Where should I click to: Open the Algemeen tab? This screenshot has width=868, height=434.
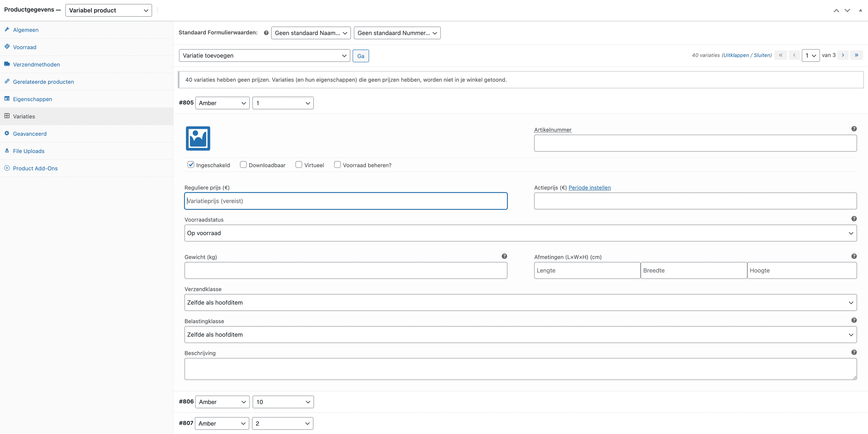[87, 30]
